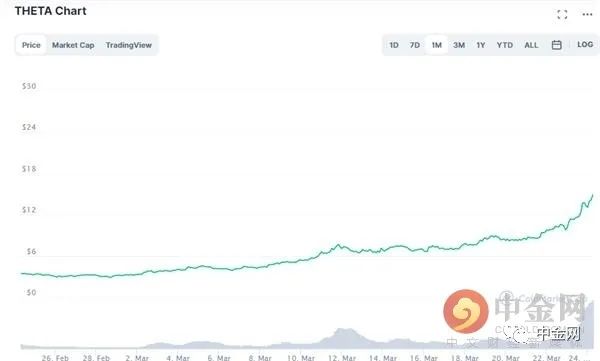Image resolution: width=600 pixels, height=361 pixels.
Task: Click the orange swirl watermark logo
Action: 466,311
